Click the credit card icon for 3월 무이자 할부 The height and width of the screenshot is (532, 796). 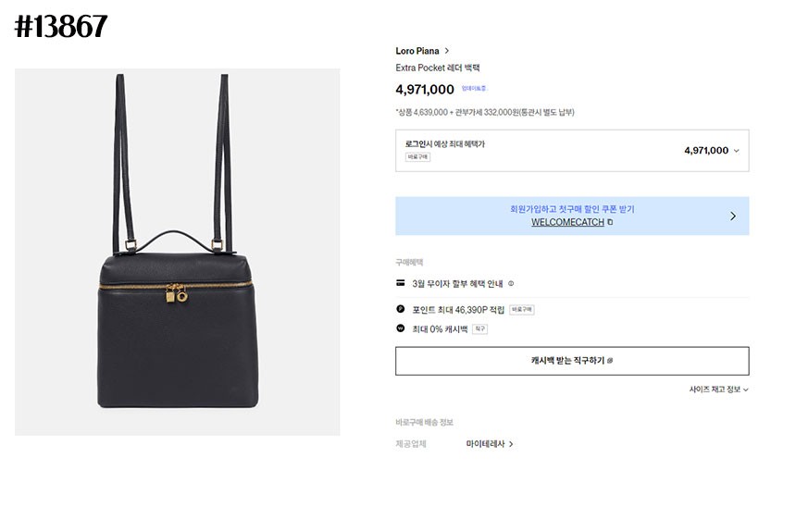[401, 283]
